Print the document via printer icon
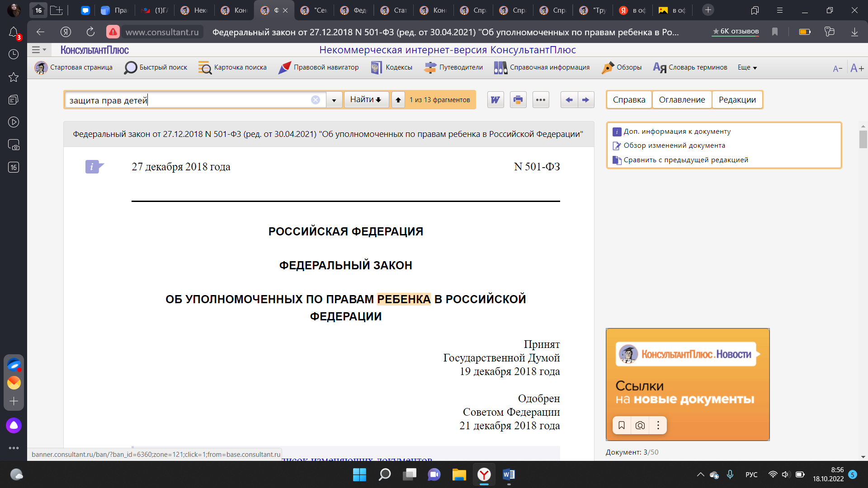868x488 pixels. pos(518,100)
